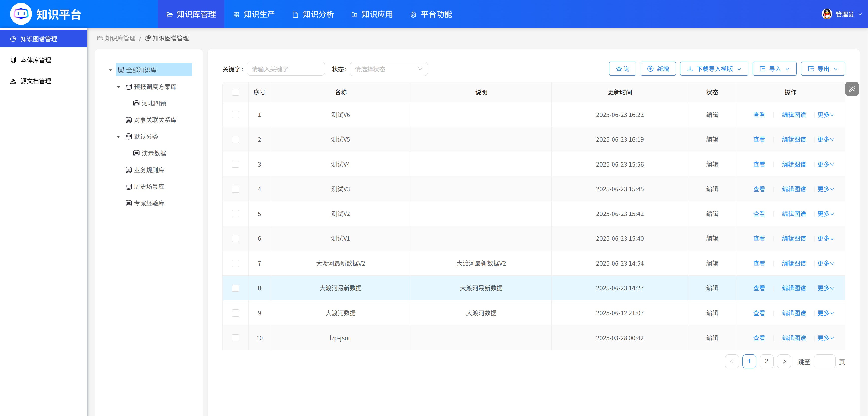Image resolution: width=868 pixels, height=416 pixels.
Task: Open 更多 menu for 测试V6 row
Action: [x=826, y=115]
